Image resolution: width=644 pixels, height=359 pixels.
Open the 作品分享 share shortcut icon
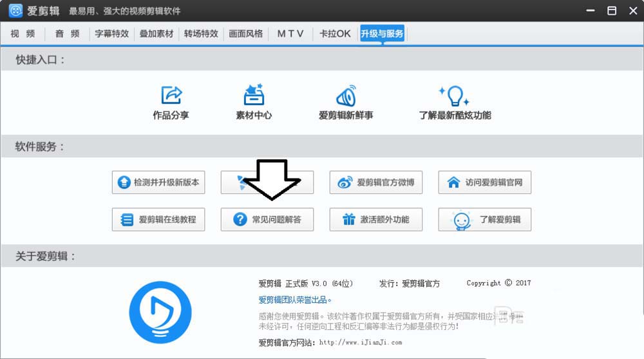(x=171, y=95)
